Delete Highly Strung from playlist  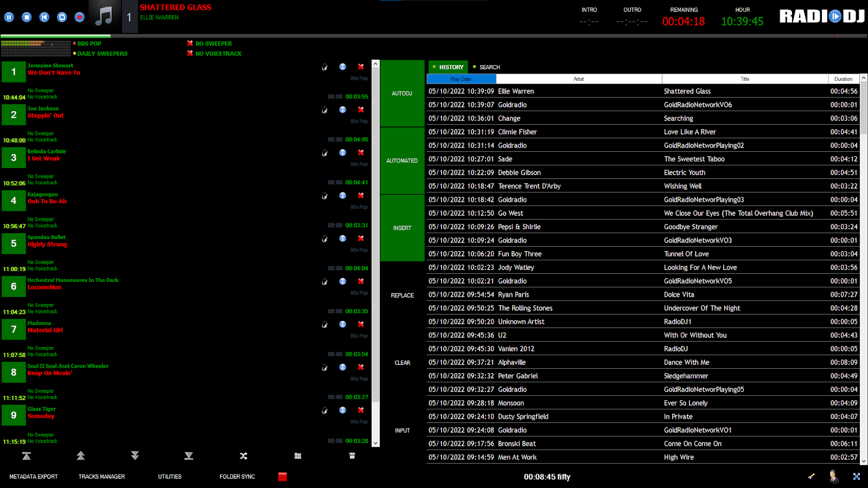point(361,238)
